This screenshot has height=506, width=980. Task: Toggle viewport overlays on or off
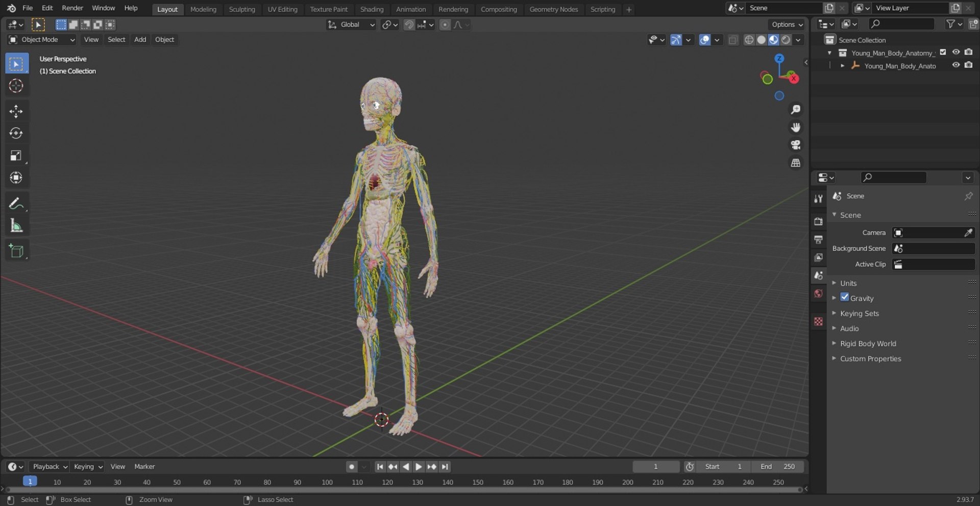coord(705,40)
